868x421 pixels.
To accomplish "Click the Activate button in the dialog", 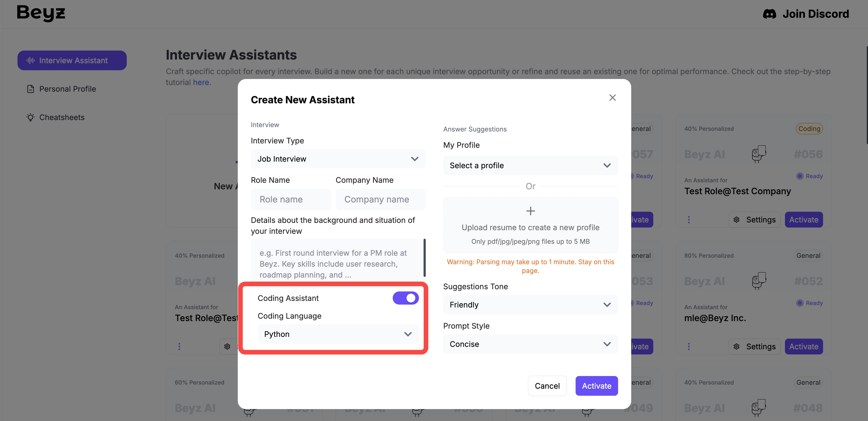I will (x=596, y=386).
